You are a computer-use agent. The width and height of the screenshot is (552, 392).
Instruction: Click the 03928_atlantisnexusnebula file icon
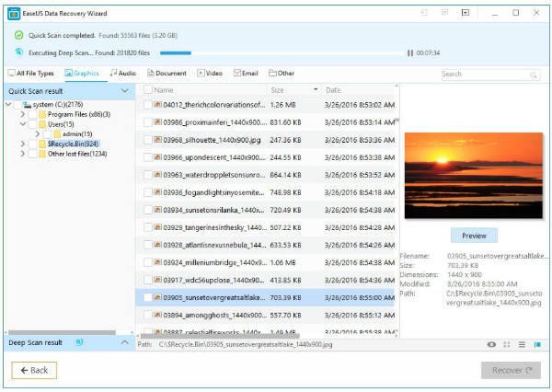coord(157,245)
